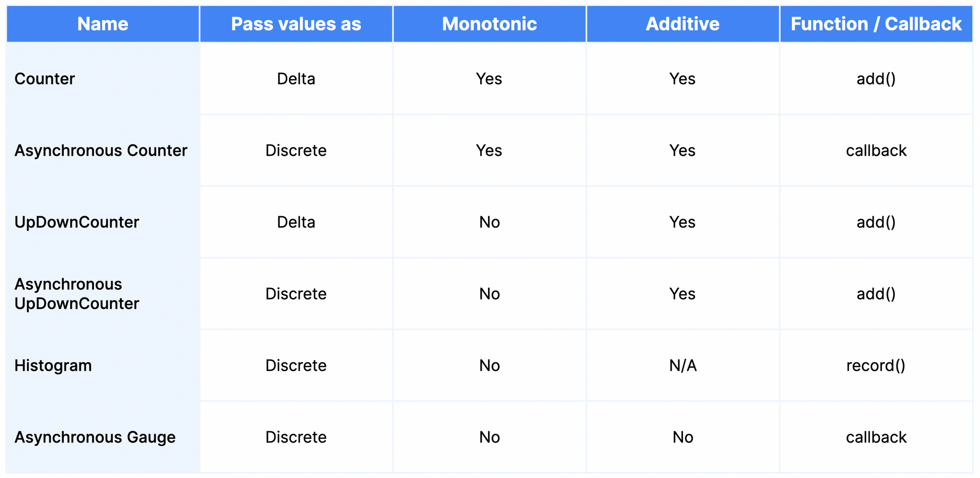The width and height of the screenshot is (980, 478).
Task: Click Additive No cell for Asynchronous Gauge
Action: 683,437
